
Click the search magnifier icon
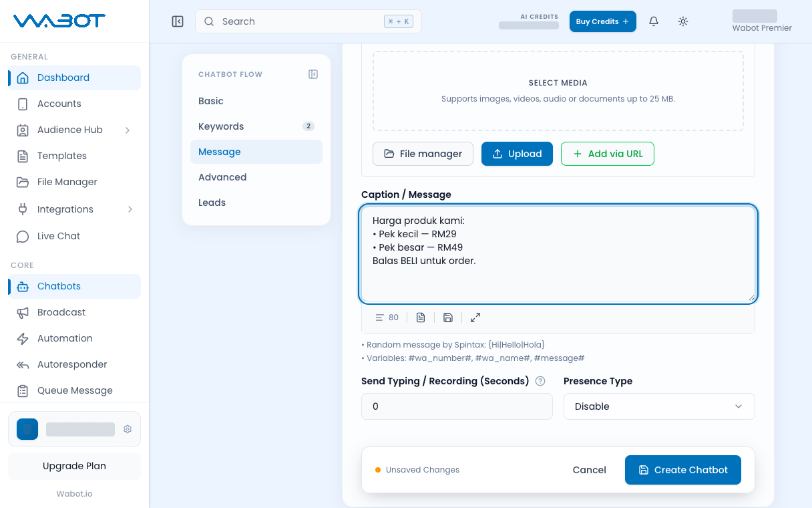click(x=209, y=21)
